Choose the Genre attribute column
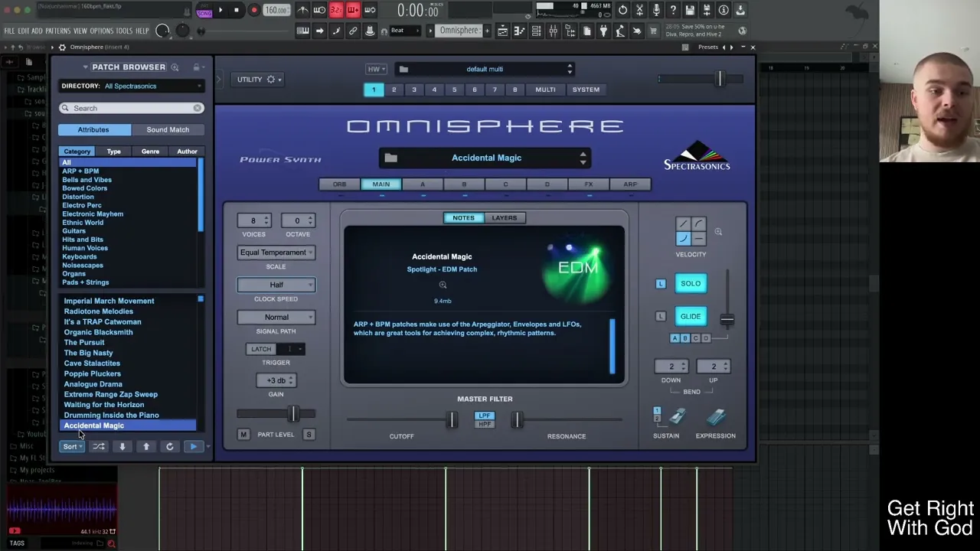 click(150, 152)
